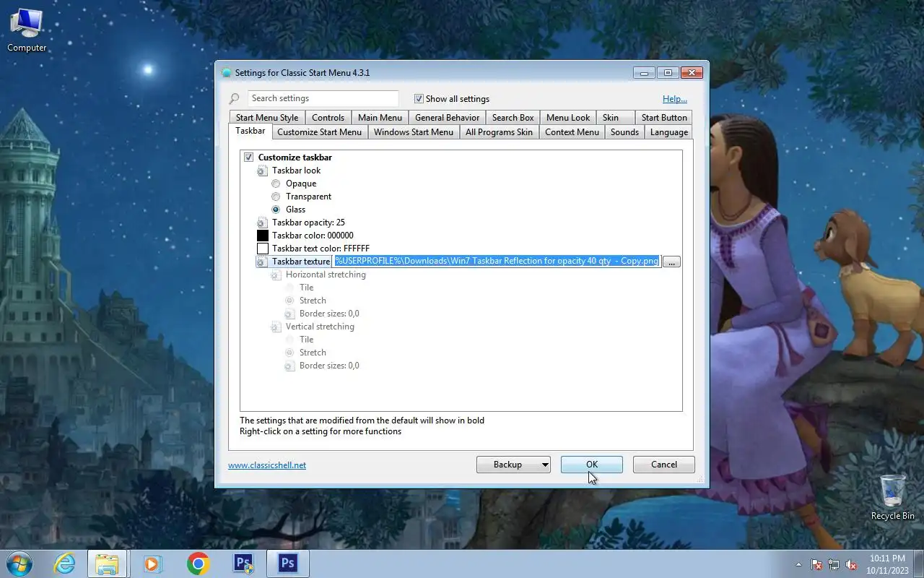Switch to Context Menu tab
Screen dimensions: 924x578
[572, 132]
